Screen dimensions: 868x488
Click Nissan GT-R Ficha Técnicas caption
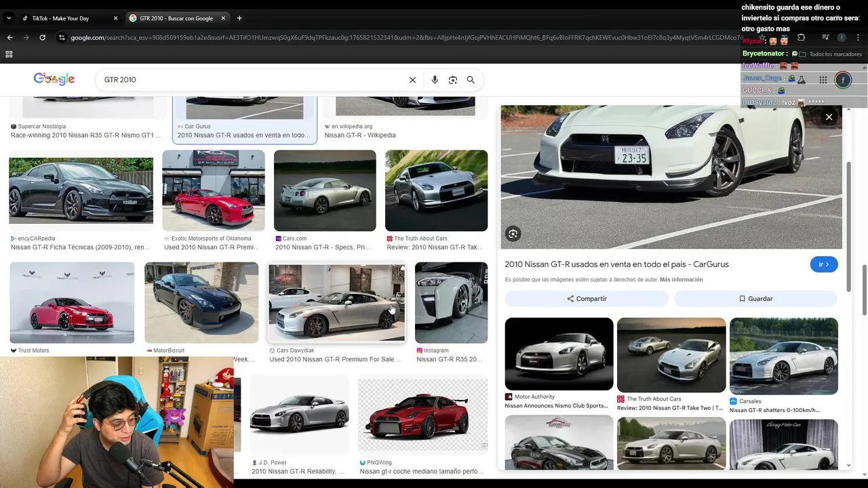[81, 247]
